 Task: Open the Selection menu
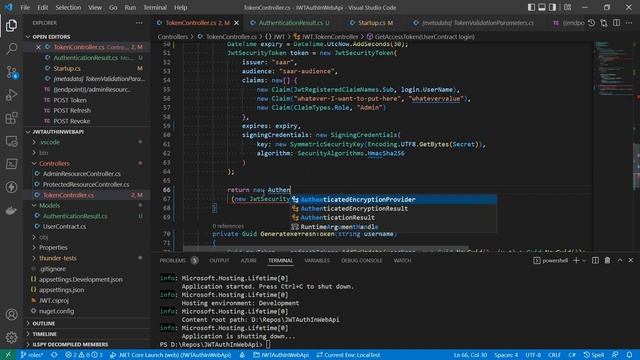[x=68, y=7]
